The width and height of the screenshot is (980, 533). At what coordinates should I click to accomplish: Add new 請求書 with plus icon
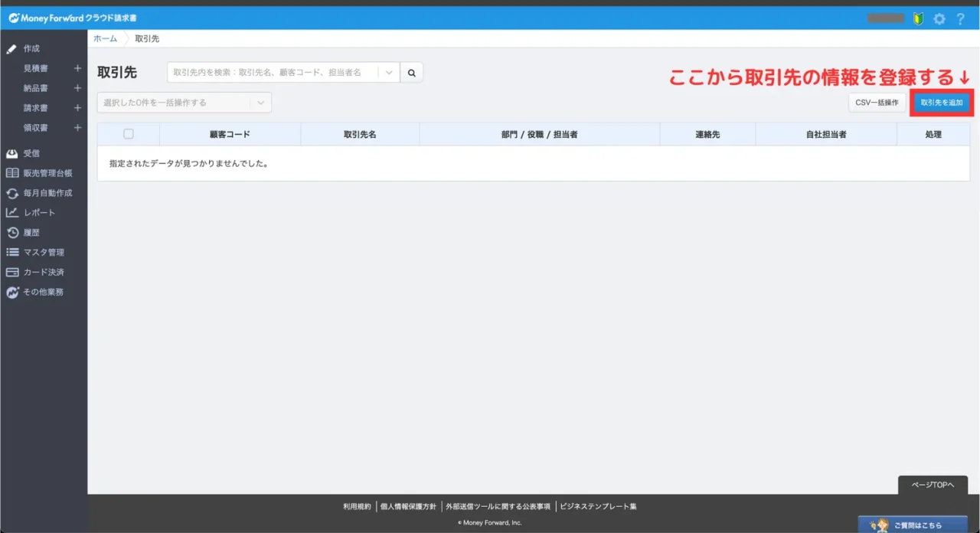(77, 108)
